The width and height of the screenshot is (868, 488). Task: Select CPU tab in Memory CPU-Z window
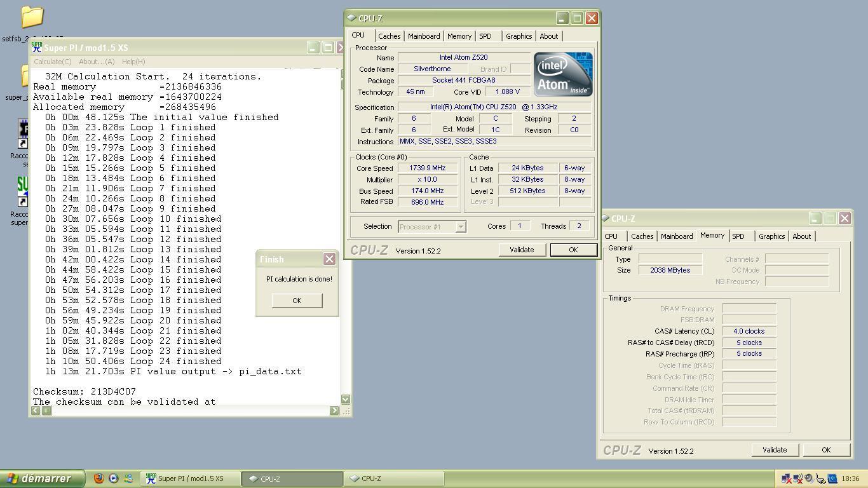611,236
